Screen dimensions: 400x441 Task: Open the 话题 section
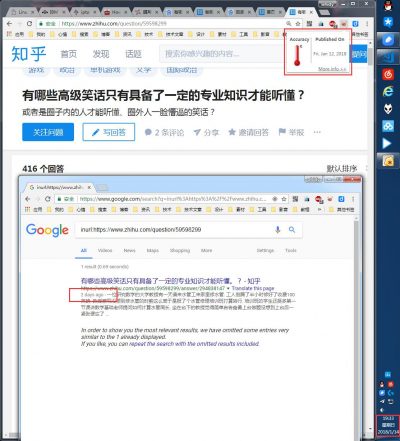(133, 54)
